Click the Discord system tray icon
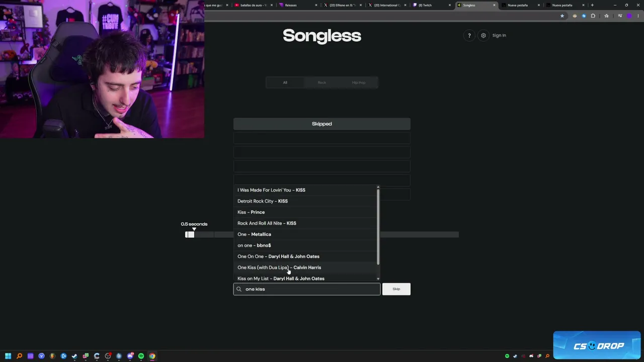 point(531,356)
